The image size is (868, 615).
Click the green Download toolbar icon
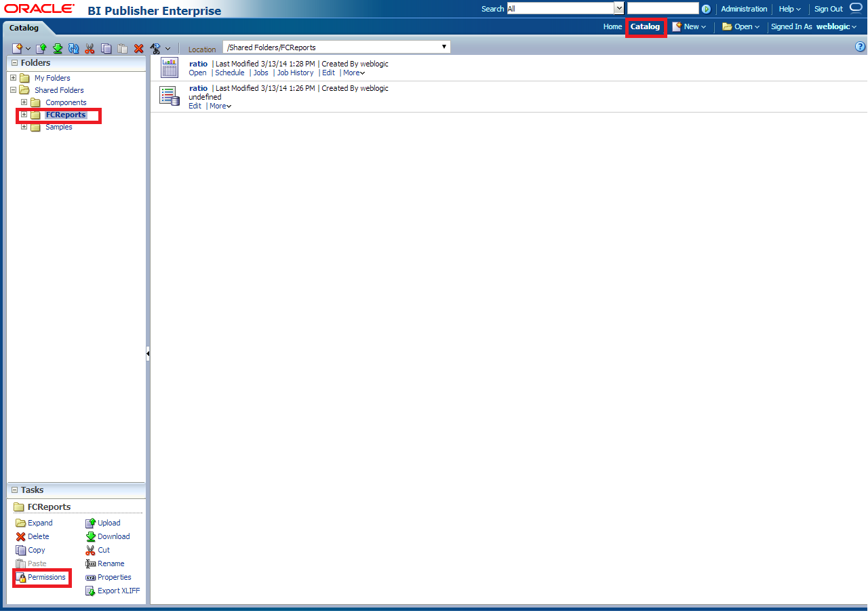pos(58,48)
